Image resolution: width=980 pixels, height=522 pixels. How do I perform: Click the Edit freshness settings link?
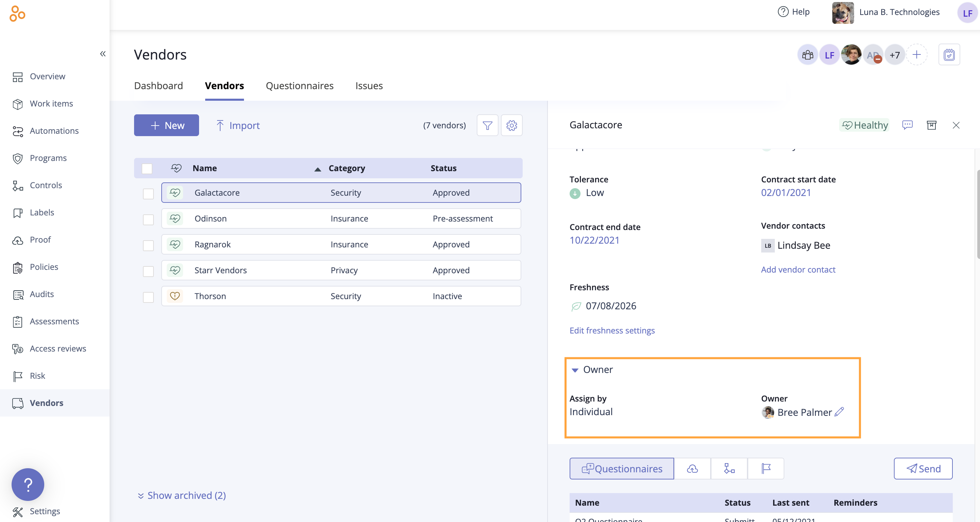pos(612,330)
